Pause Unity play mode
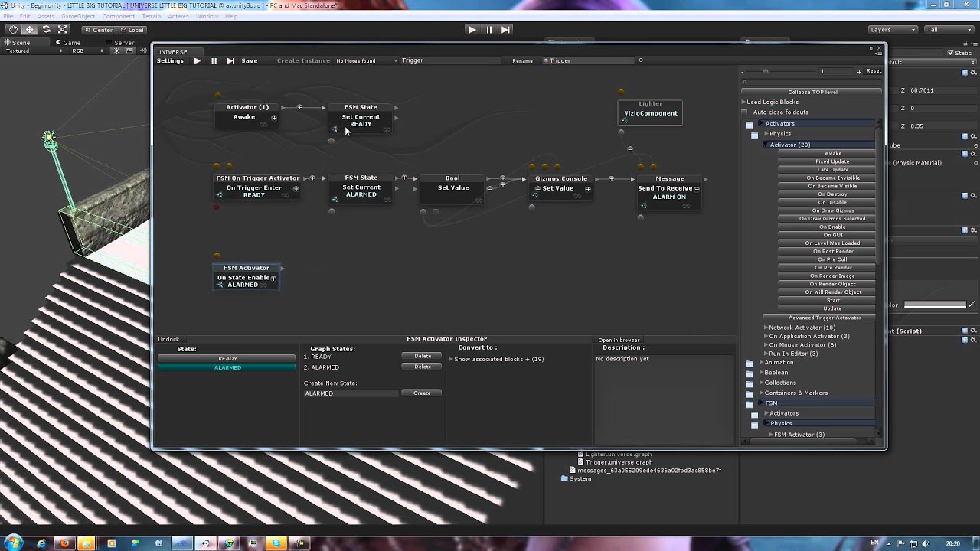This screenshot has width=980, height=551. 488,30
